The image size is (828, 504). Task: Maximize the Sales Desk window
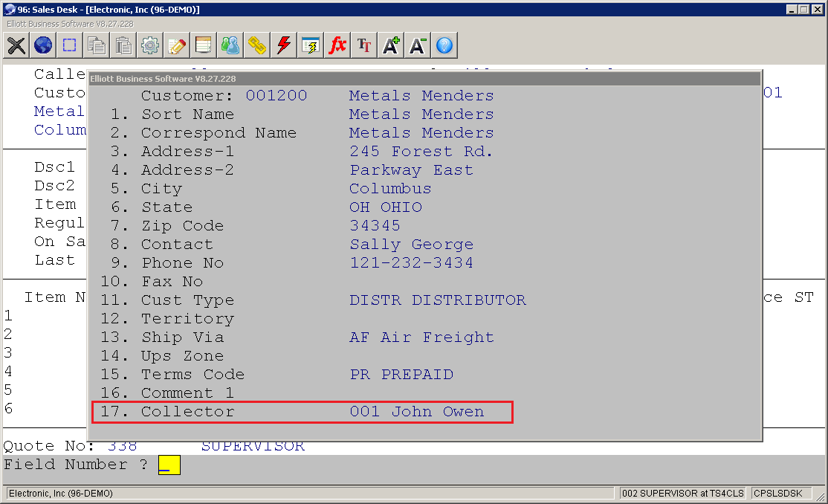pos(803,10)
